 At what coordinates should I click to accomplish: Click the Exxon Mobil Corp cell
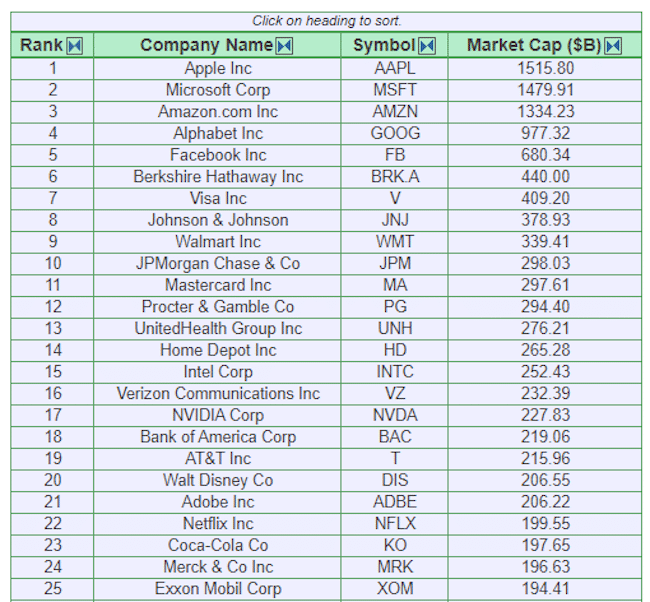(218, 588)
